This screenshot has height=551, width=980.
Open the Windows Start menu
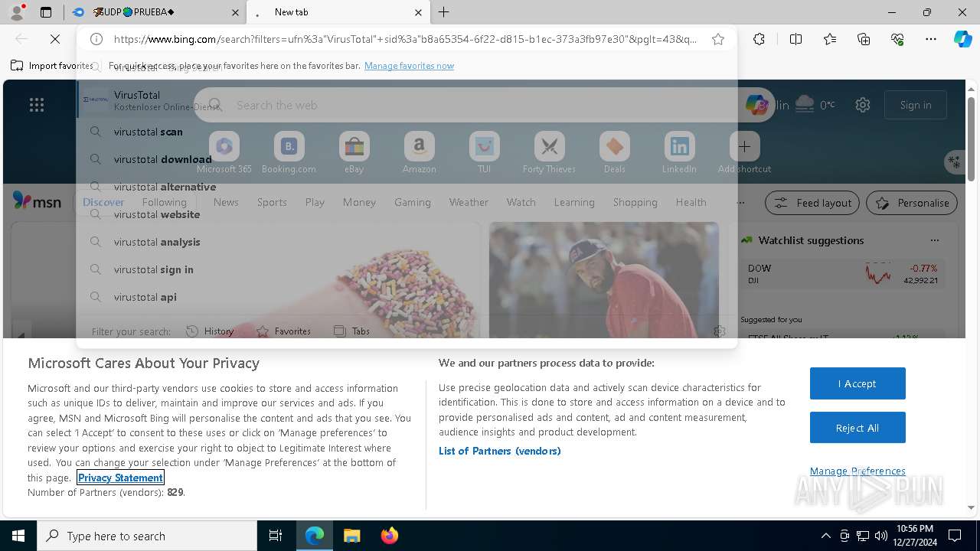tap(18, 536)
